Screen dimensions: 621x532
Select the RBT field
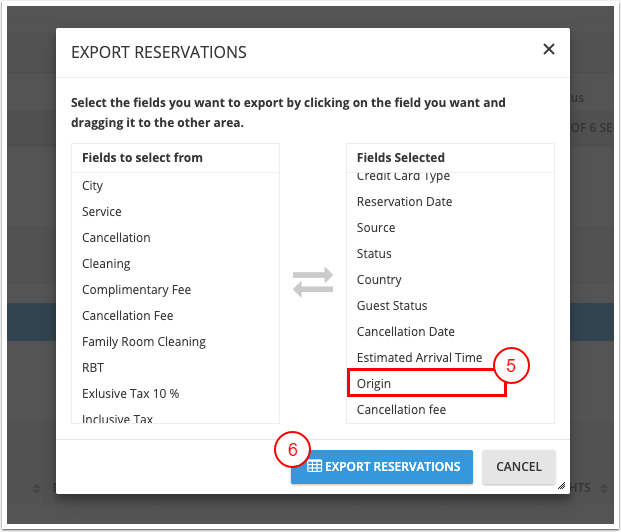pos(95,368)
